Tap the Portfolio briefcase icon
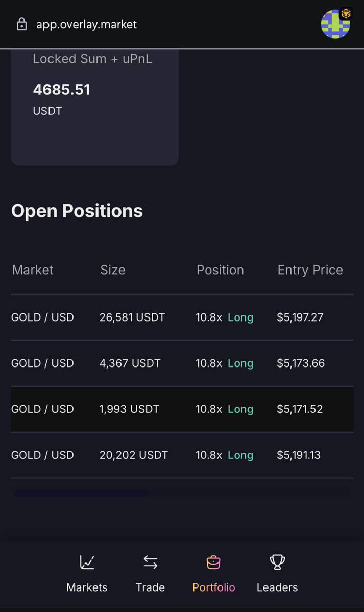 coord(213,562)
